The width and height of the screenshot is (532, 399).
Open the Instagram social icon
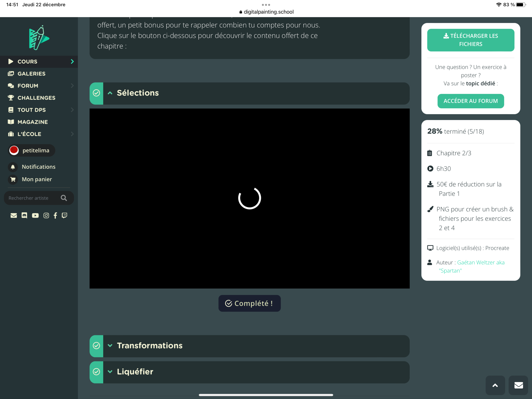pyautogui.click(x=46, y=216)
